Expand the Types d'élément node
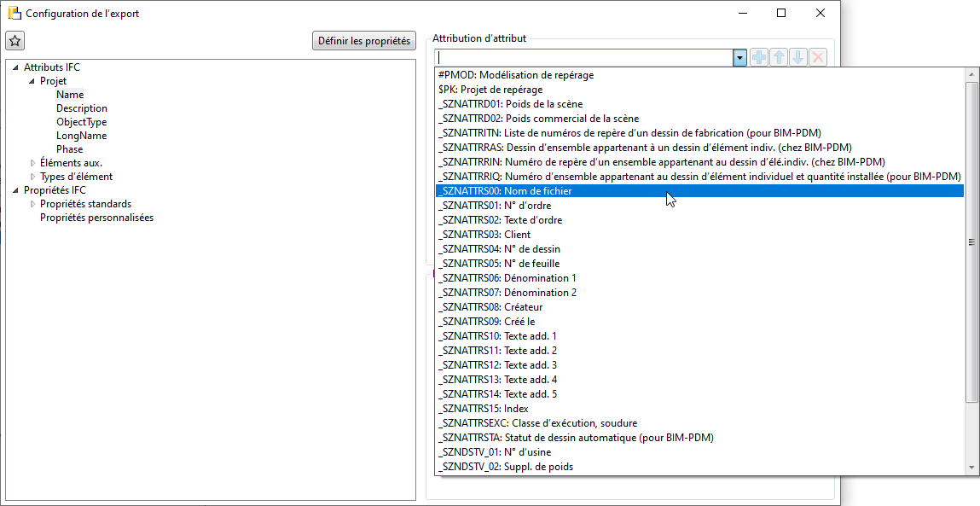Image resolution: width=980 pixels, height=506 pixels. (33, 177)
